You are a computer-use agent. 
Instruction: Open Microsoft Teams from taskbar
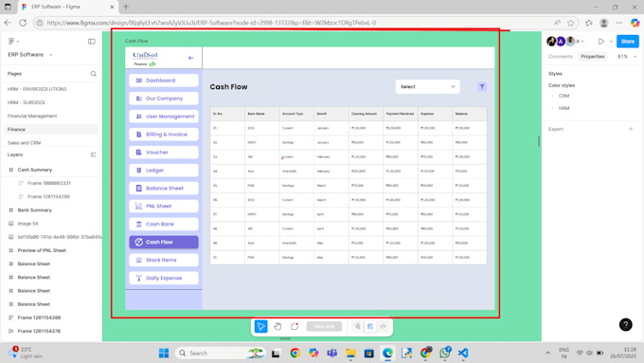pyautogui.click(x=331, y=354)
